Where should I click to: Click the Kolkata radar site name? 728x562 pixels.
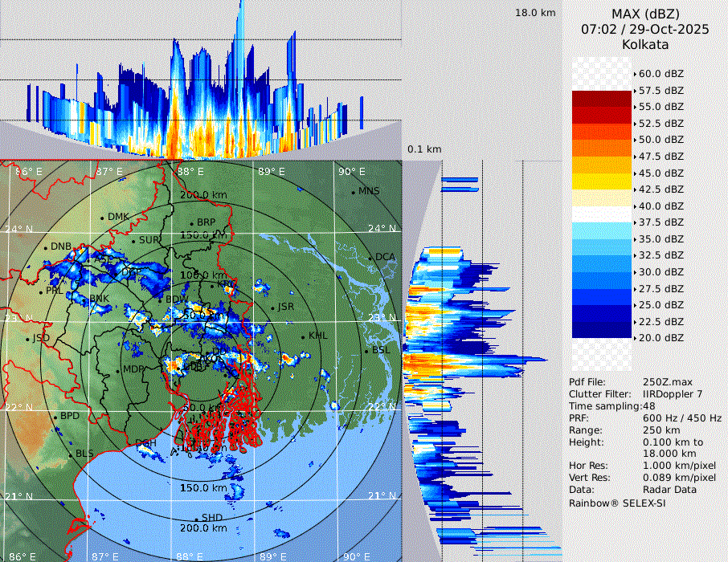(x=644, y=44)
